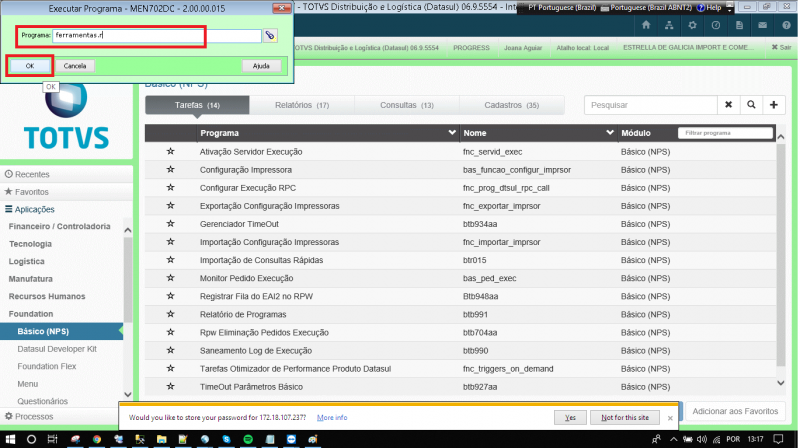Viewport: 800px width, 448px height.
Task: Run search with magnifying glass icon
Action: [751, 105]
